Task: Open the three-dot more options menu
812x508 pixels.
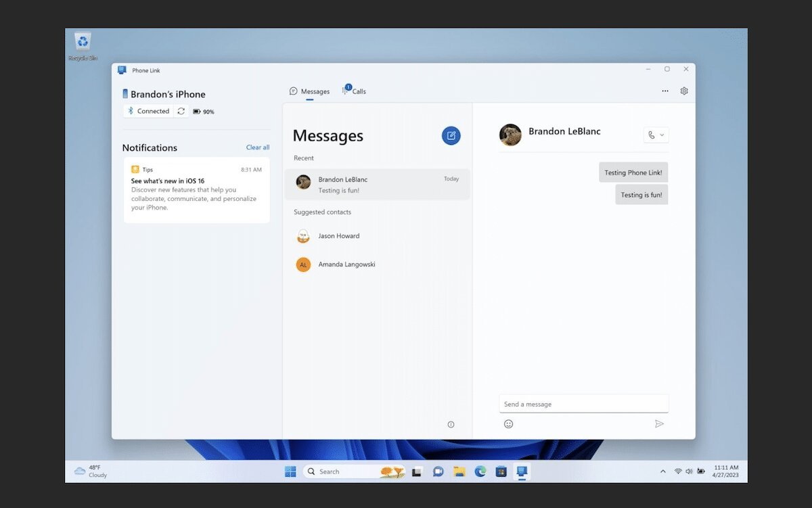Action: pyautogui.click(x=665, y=91)
